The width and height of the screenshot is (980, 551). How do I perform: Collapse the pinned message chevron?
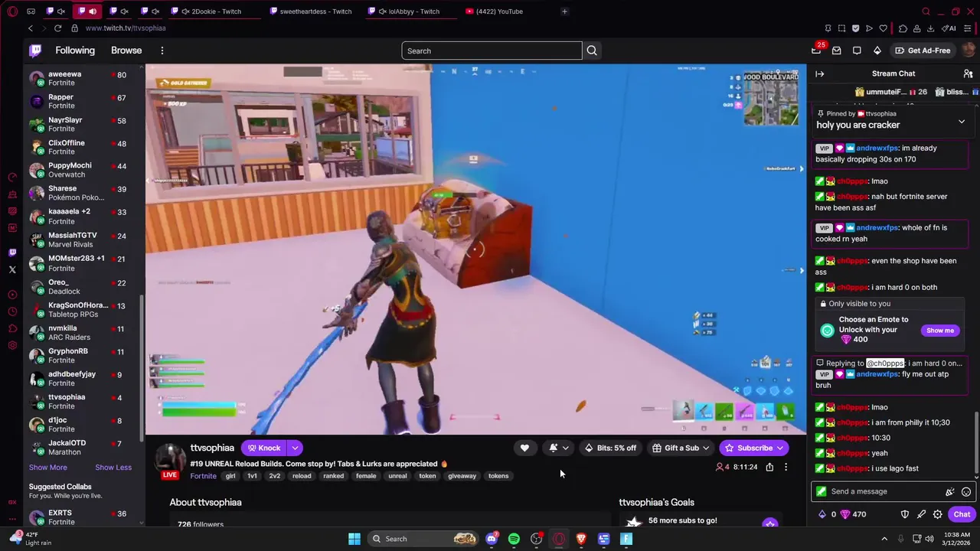point(962,121)
